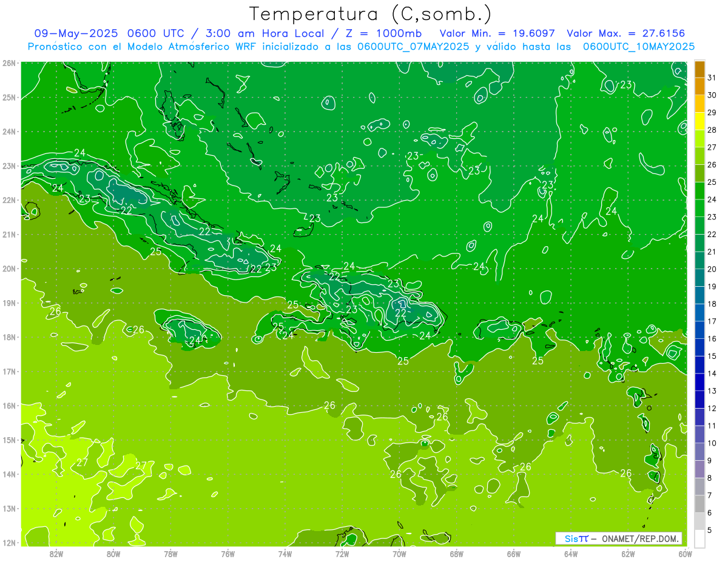Click the 15N latitude axis label

(x=9, y=440)
